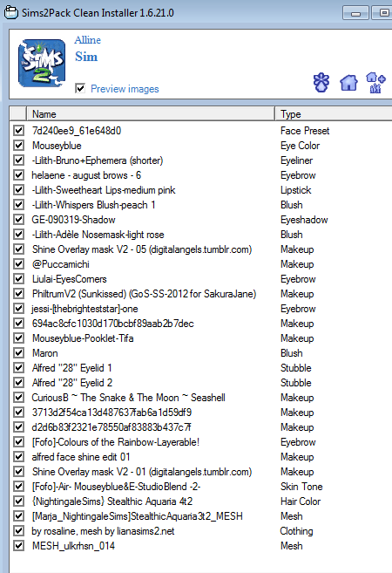This screenshot has width=392, height=573.
Task: Click the Sims 2 logo thumbnail
Action: (42, 63)
